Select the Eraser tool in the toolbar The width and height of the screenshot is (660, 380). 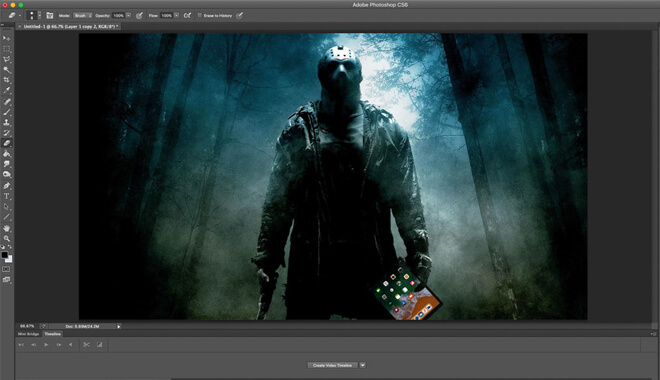(x=7, y=143)
